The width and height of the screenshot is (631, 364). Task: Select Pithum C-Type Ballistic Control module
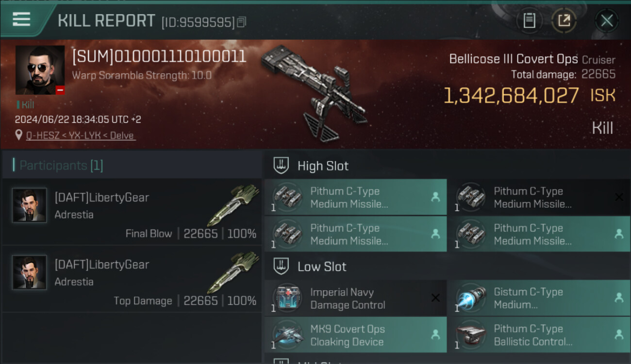point(539,335)
